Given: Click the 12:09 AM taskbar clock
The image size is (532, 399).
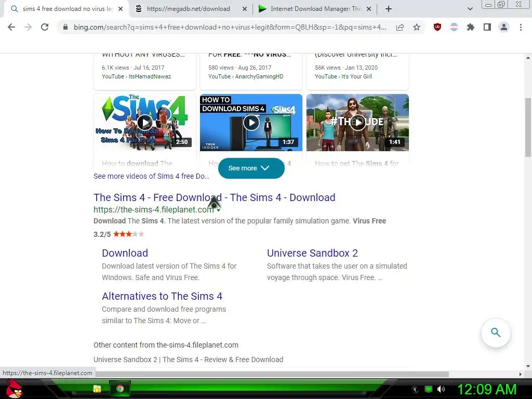Looking at the screenshot, I should point(487,389).
